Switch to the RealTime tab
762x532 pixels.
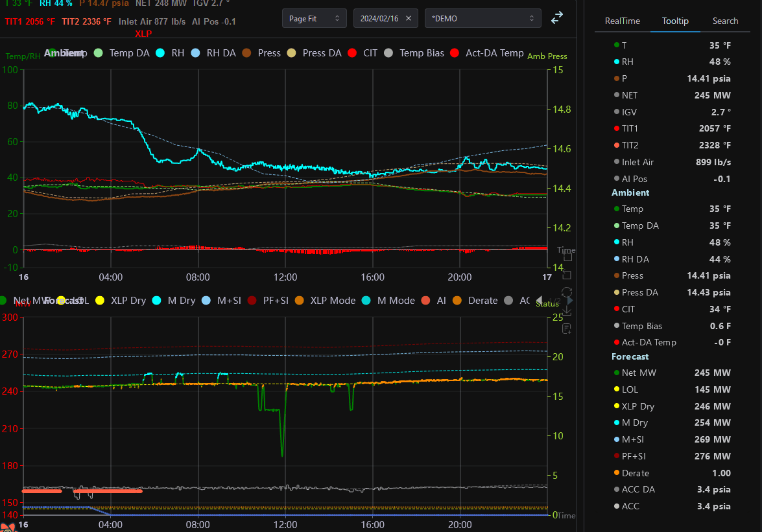pyautogui.click(x=622, y=21)
